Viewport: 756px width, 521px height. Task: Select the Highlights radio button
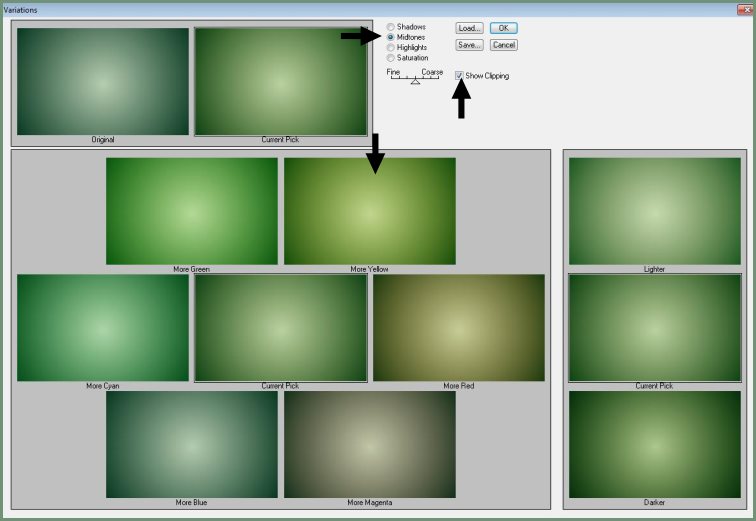[x=390, y=48]
